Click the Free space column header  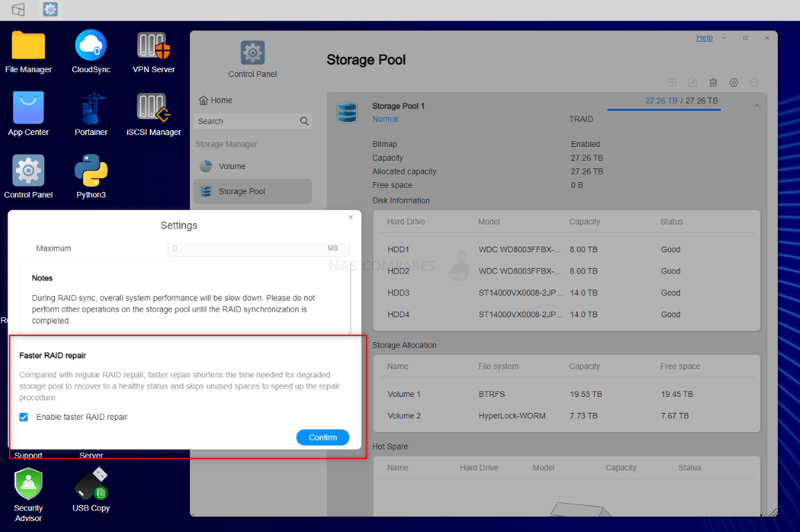tap(680, 366)
